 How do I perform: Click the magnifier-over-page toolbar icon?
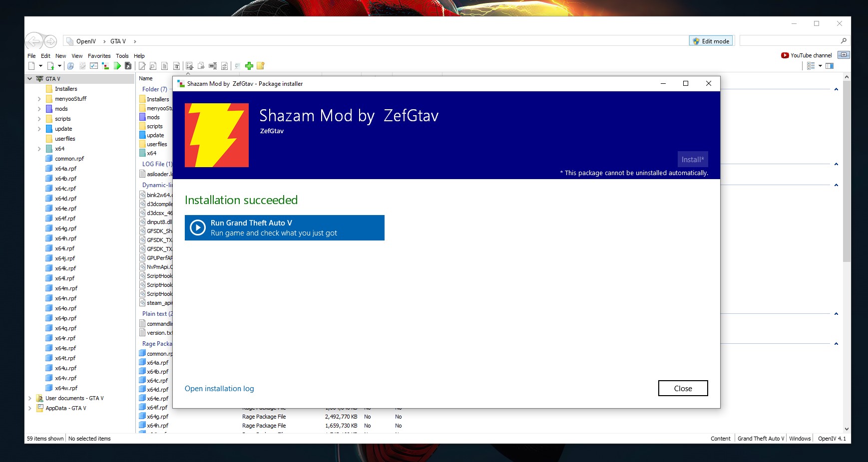(x=153, y=66)
